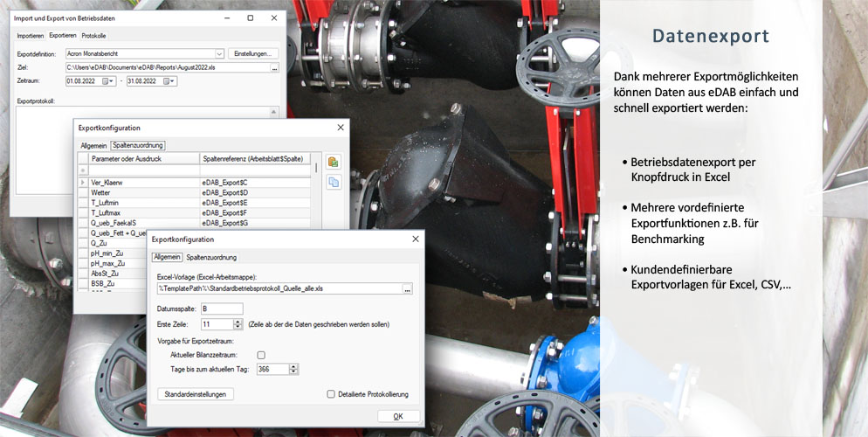The height and width of the screenshot is (437, 868).
Task: Click the Einstellungen... button
Action: 253,53
